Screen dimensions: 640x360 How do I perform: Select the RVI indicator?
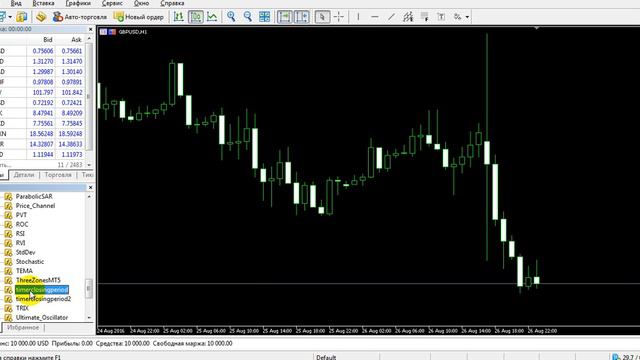pyautogui.click(x=20, y=243)
